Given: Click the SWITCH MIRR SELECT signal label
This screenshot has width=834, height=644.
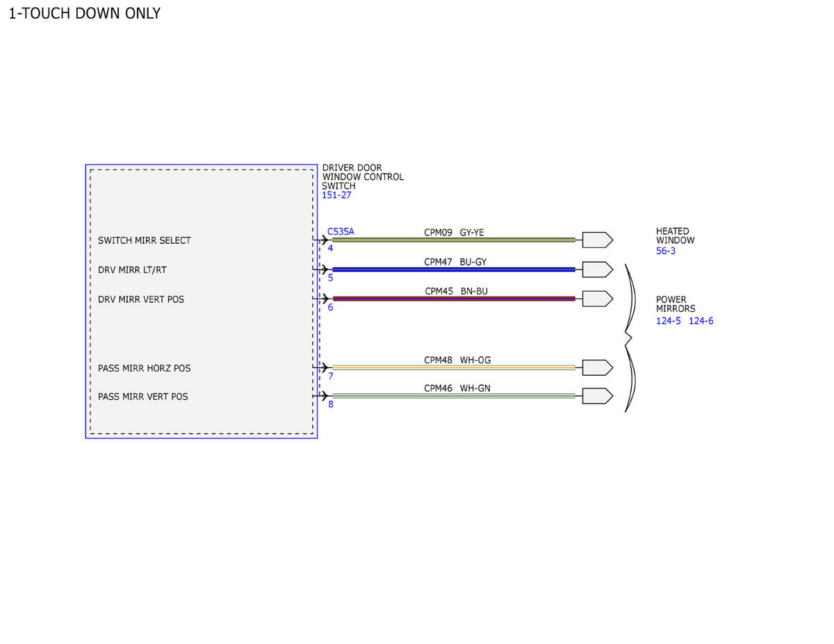Looking at the screenshot, I should (145, 240).
